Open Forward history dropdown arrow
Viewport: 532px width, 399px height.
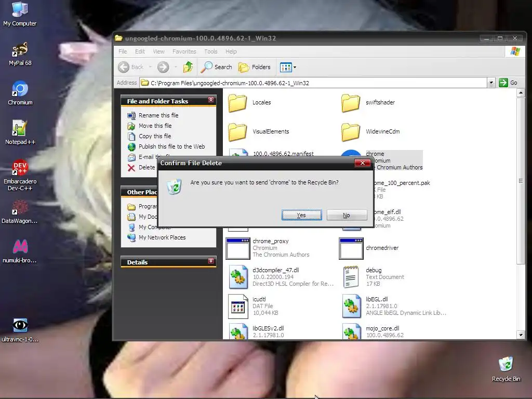pos(176,67)
